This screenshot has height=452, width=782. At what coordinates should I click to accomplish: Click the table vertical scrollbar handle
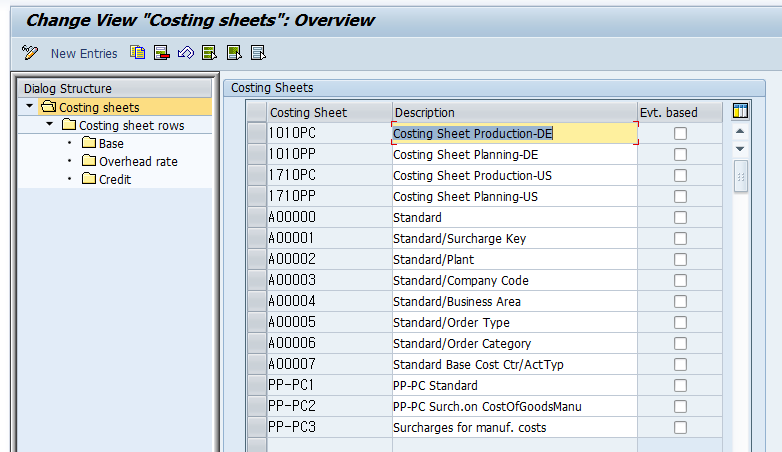click(741, 176)
